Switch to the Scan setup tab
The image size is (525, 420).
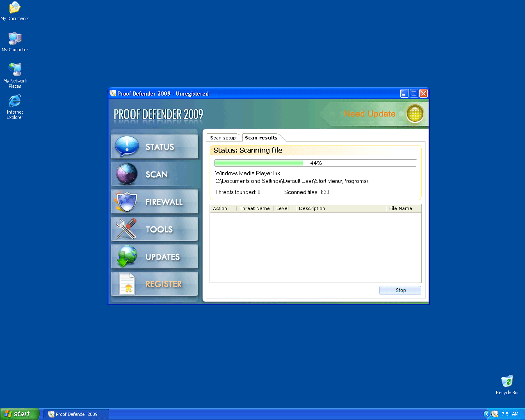[223, 138]
